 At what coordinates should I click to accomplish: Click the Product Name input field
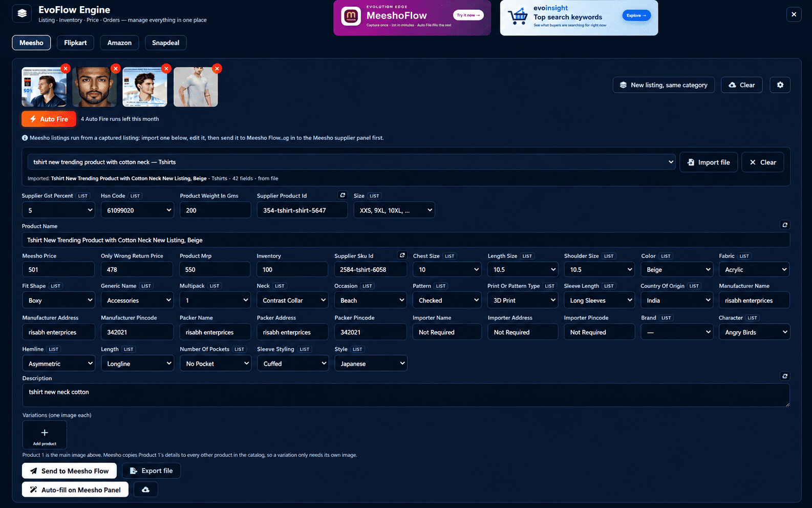point(405,240)
